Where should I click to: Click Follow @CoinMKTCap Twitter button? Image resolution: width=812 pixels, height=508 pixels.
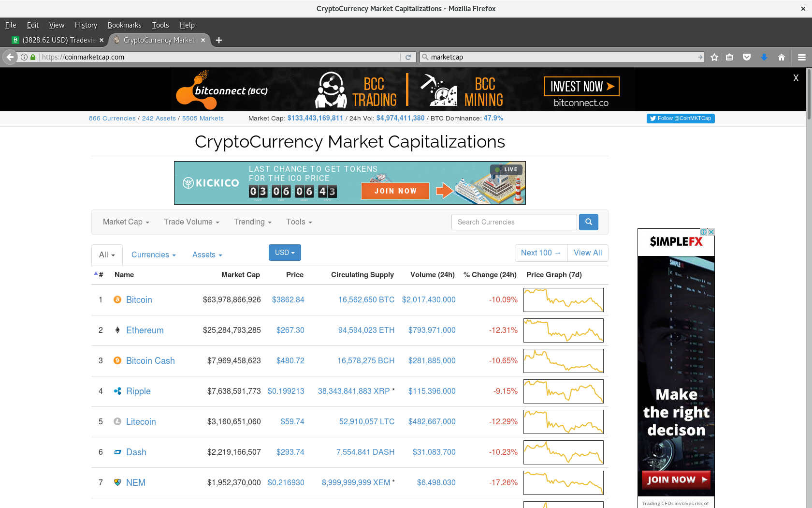point(681,119)
